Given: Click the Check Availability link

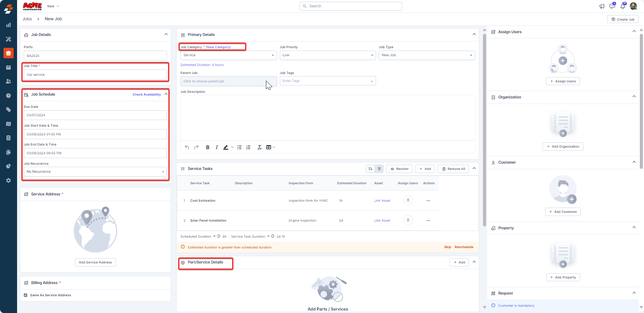Looking at the screenshot, I should coord(146,95).
